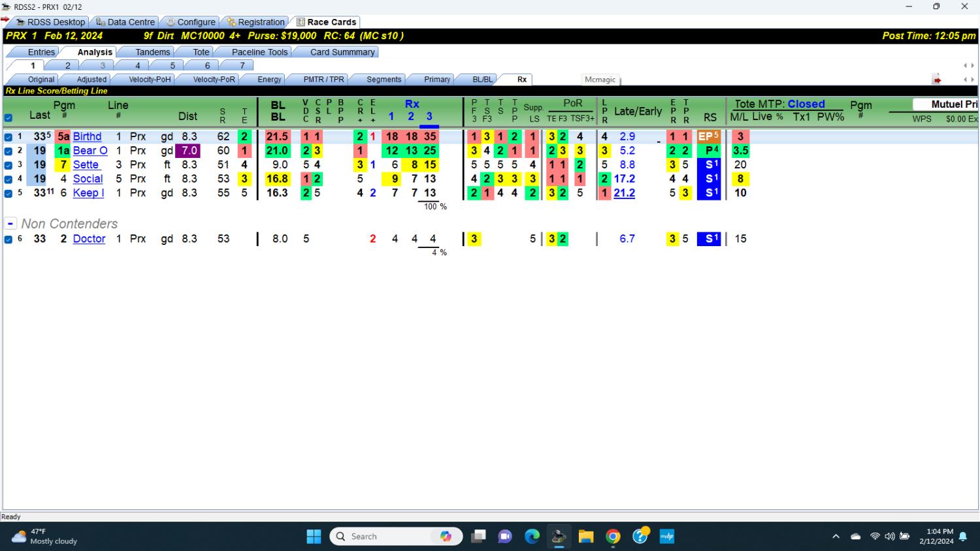
Task: Select the Velocity-PoH sub-tab
Action: 150,80
